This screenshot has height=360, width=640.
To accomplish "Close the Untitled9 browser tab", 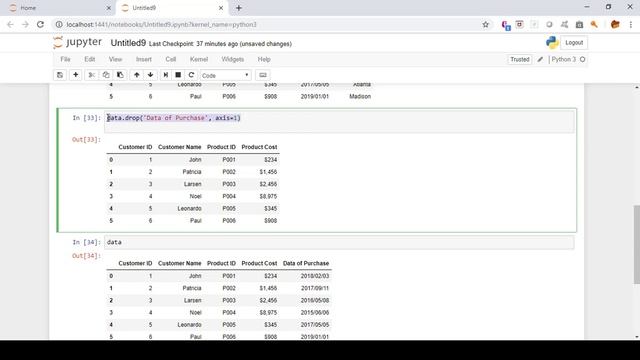I will coord(221,8).
